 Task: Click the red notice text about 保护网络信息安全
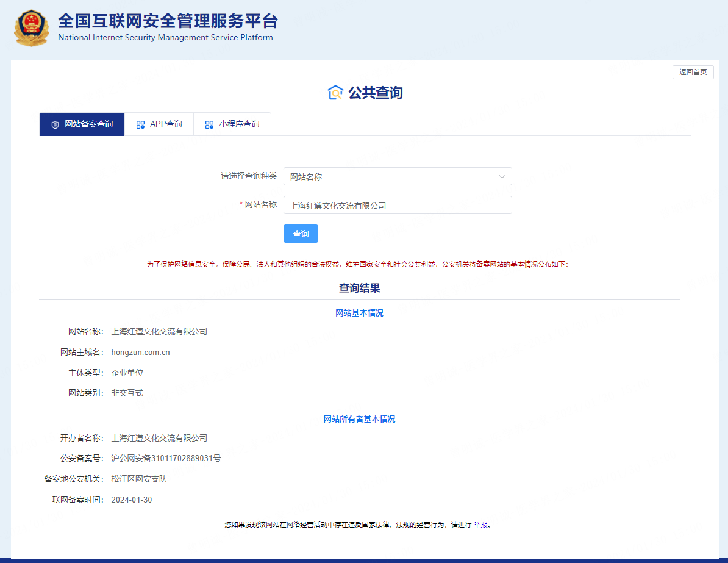[357, 264]
